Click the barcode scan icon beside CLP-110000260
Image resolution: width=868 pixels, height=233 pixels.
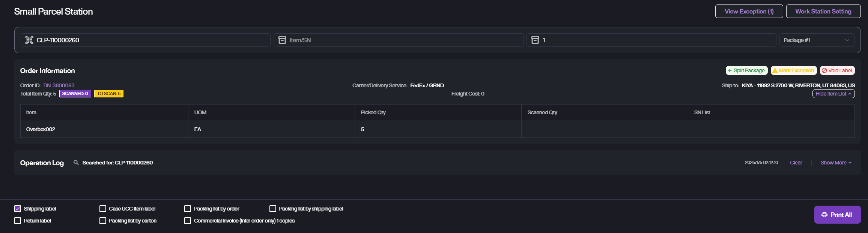29,40
